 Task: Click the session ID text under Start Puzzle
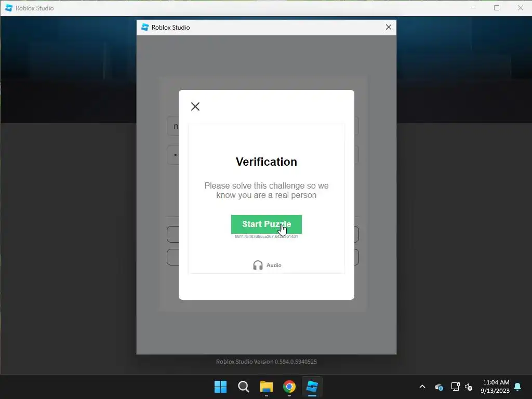pos(267,236)
